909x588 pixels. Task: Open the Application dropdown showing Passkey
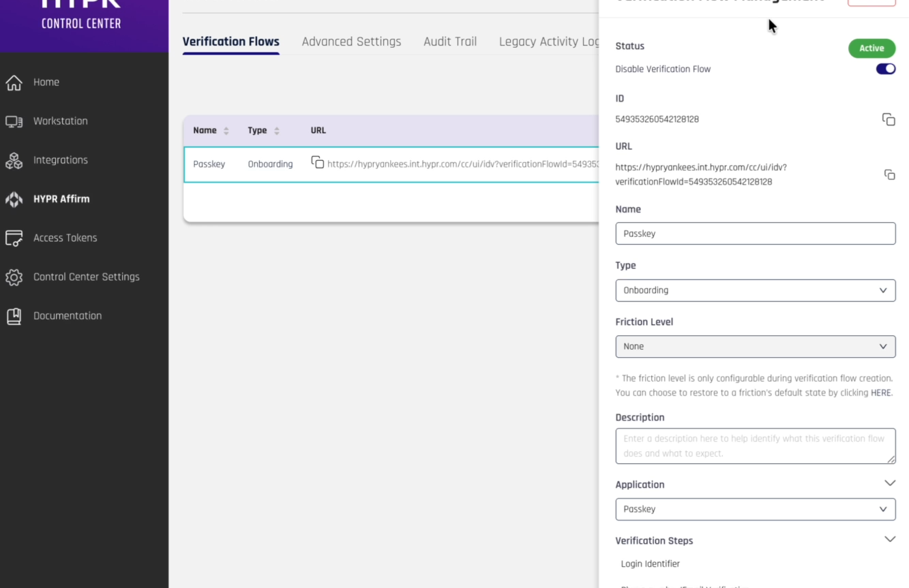pyautogui.click(x=755, y=509)
